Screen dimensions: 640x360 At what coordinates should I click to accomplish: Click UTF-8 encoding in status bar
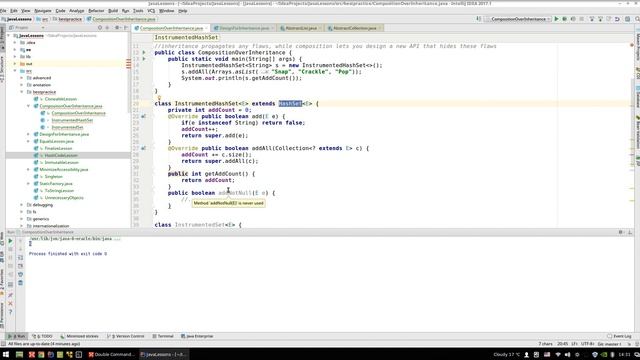pyautogui.click(x=587, y=344)
